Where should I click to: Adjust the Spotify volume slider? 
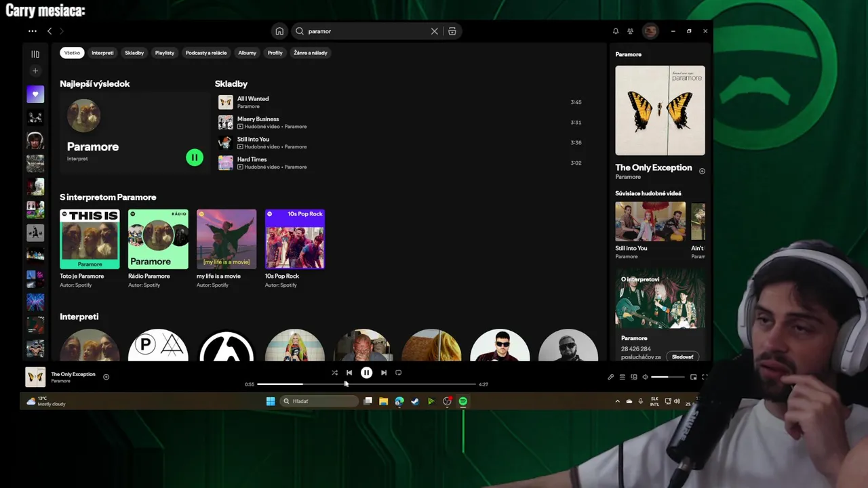pos(668,377)
